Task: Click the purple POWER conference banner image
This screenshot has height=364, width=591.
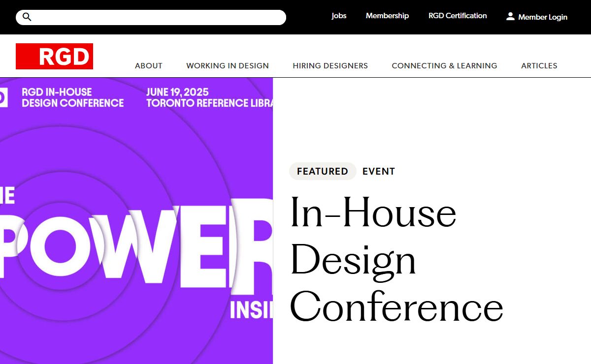Action: click(x=136, y=221)
